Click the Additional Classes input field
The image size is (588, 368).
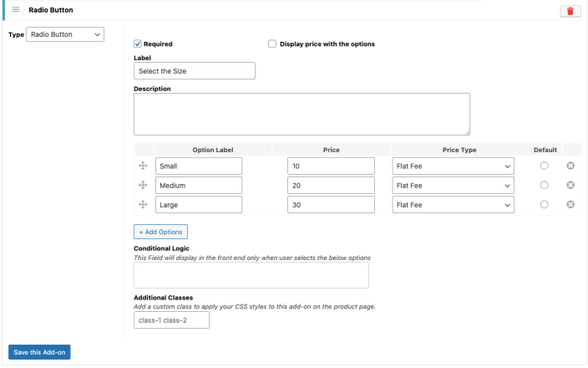[x=171, y=320]
